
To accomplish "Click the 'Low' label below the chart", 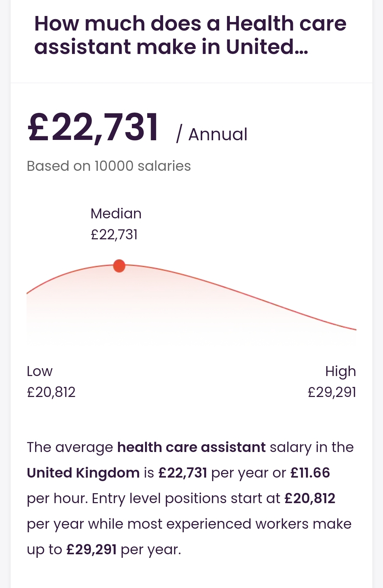I will (x=40, y=371).
